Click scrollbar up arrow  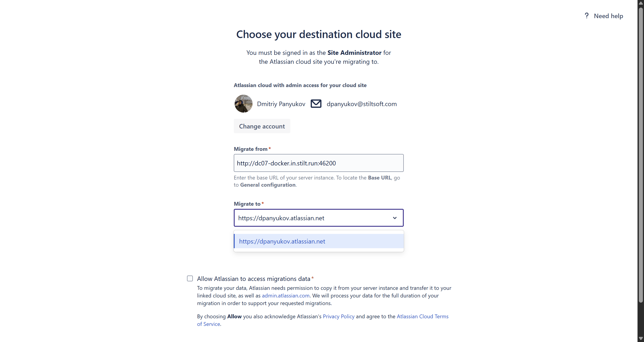coord(640,3)
